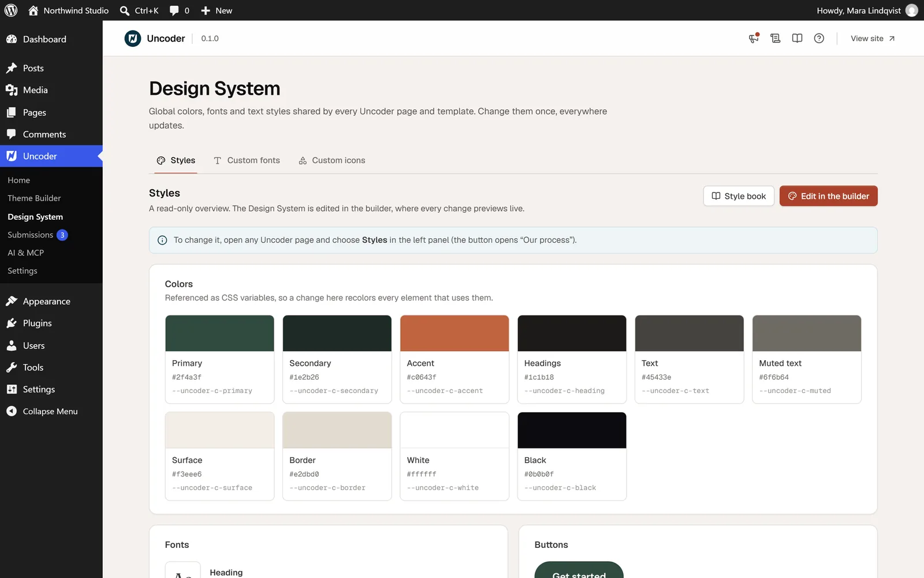The width and height of the screenshot is (924, 578).
Task: Click the Plugins plug icon in the sidebar
Action: (x=12, y=323)
